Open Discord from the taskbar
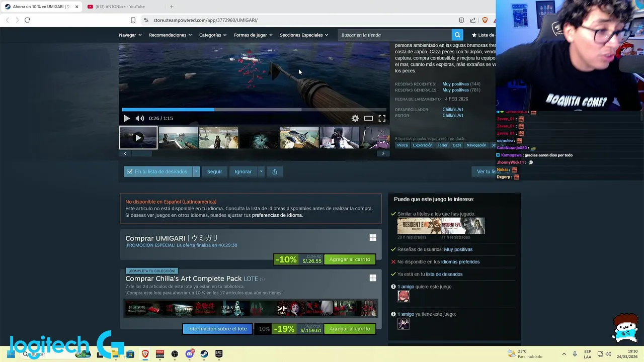 tap(190, 354)
